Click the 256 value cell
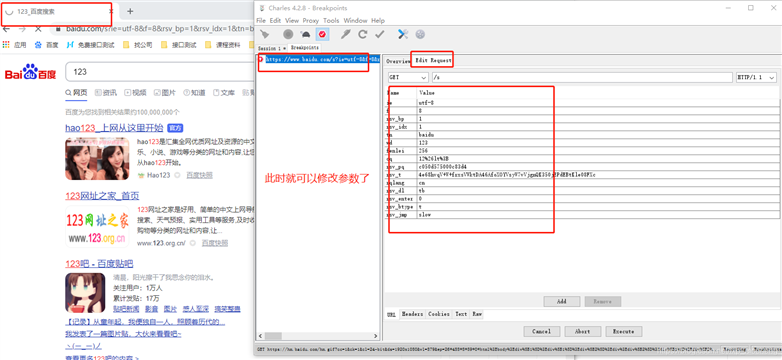The image size is (782, 360). 598,150
